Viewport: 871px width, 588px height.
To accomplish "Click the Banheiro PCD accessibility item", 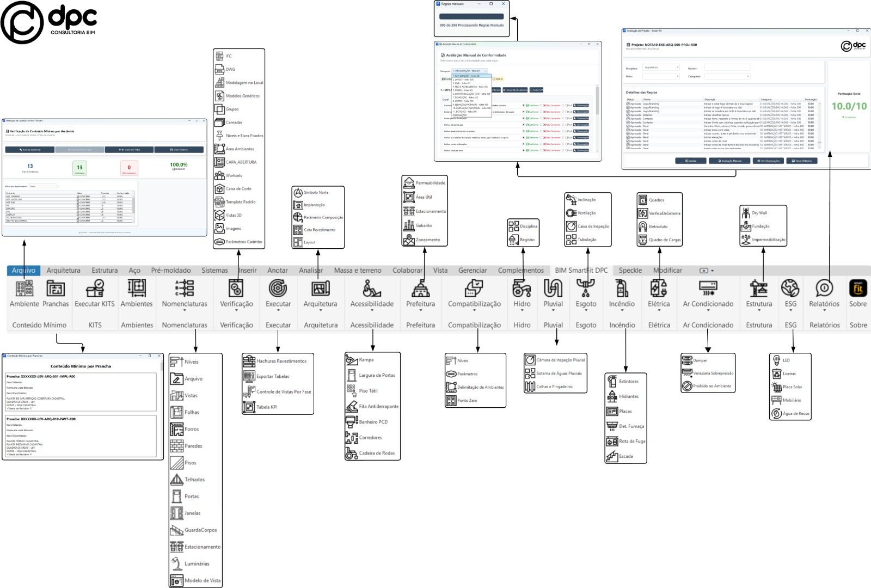I will pos(367,422).
